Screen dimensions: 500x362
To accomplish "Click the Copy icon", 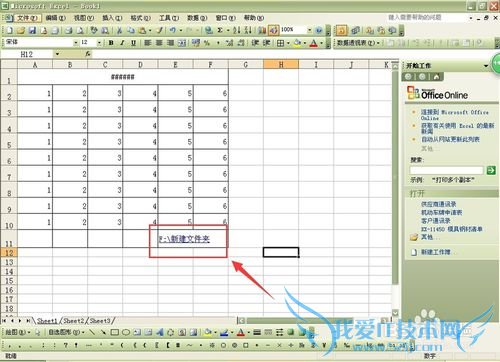I will pos(131,30).
